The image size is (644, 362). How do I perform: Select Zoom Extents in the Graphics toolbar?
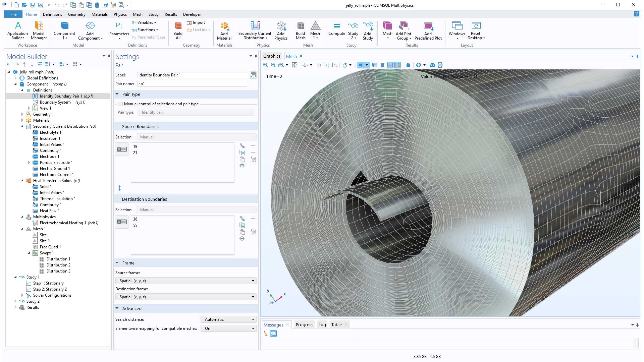click(294, 65)
